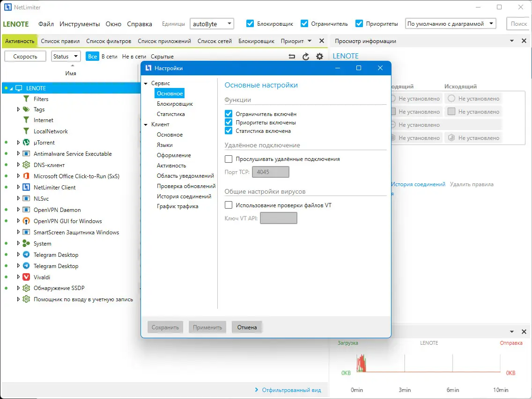The image size is (532, 399).
Task: Expand the uTorrent tree node
Action: tap(18, 142)
